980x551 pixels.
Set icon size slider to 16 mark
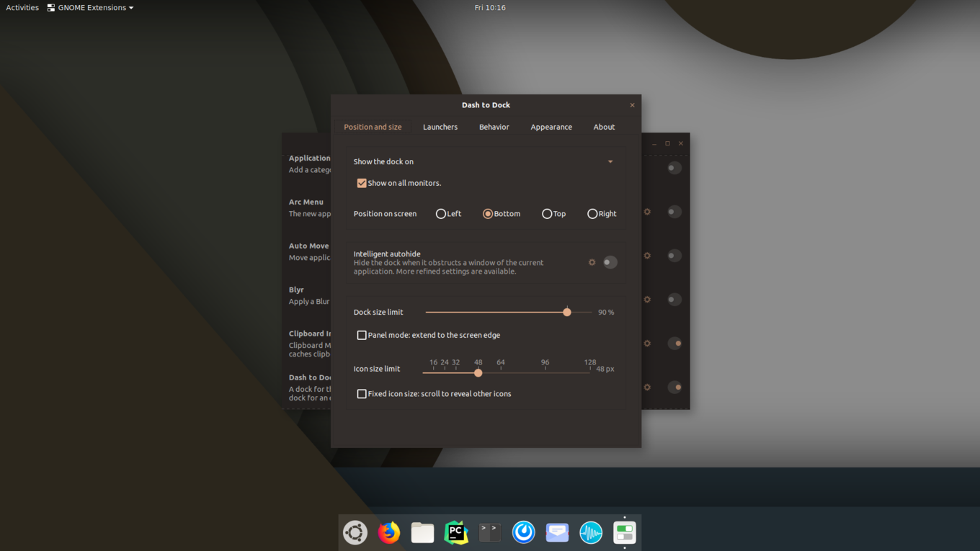tap(433, 372)
